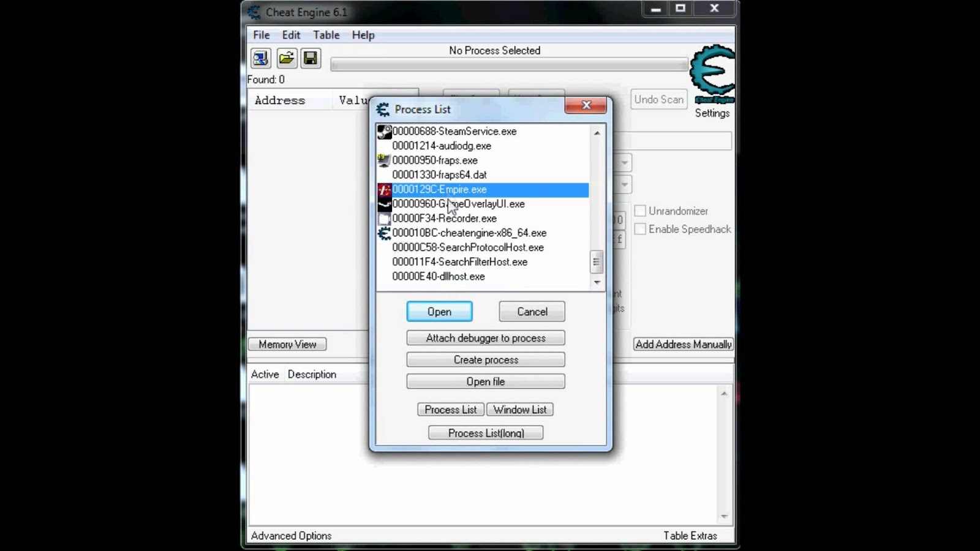Click Open to attach selected process
Image resolution: width=980 pixels, height=551 pixels.
pyautogui.click(x=439, y=312)
